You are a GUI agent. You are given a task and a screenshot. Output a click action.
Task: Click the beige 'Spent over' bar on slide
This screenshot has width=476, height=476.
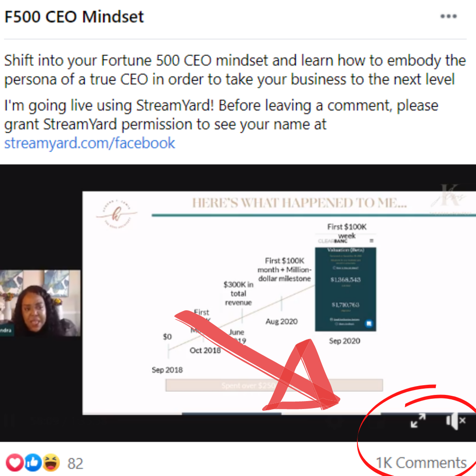tap(274, 385)
